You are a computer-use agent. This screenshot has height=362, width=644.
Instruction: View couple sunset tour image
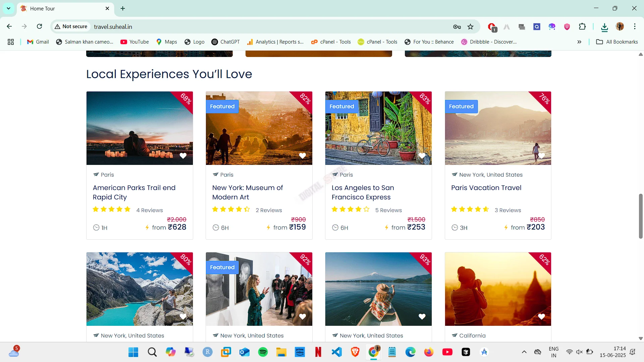[x=140, y=128]
